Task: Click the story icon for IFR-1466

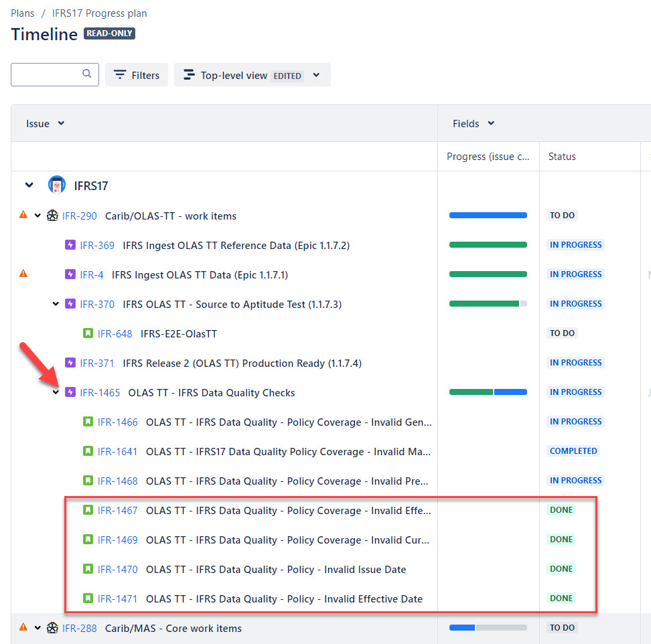Action: [88, 422]
